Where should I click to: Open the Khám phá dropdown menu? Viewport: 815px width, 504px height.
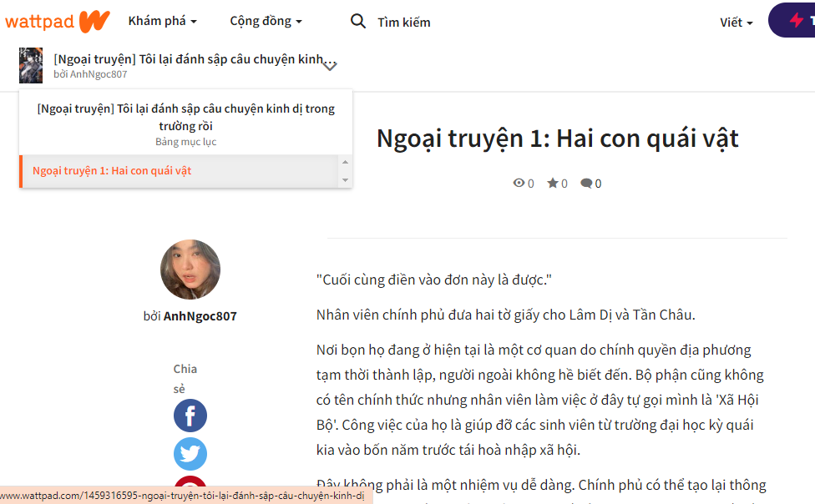click(x=162, y=22)
